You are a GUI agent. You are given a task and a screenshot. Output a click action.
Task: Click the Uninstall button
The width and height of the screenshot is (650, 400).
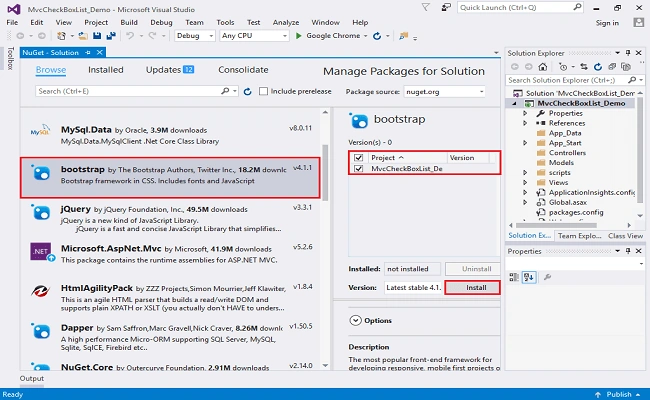tap(473, 269)
